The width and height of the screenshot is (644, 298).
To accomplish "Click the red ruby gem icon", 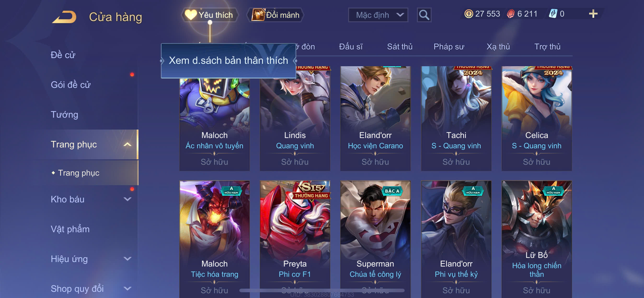I will (511, 14).
